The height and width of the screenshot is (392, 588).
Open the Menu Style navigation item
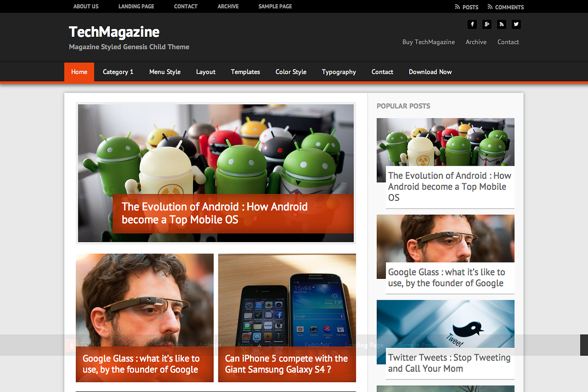point(165,72)
